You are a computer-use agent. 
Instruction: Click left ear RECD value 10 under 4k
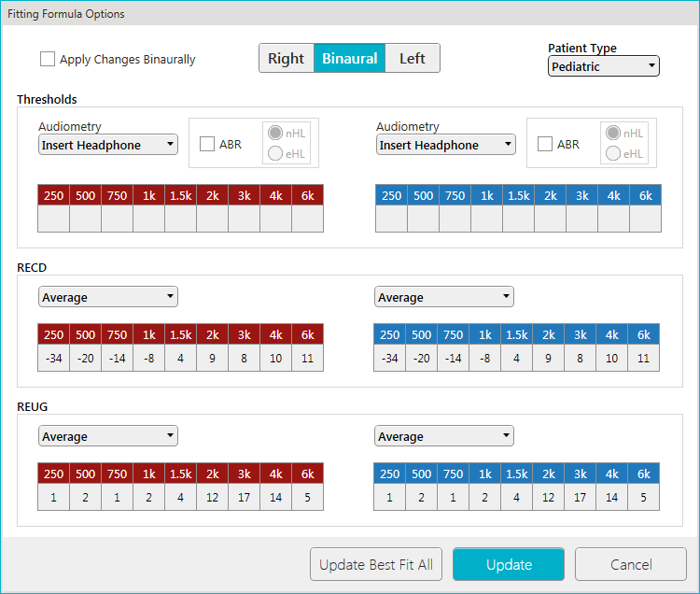(x=611, y=358)
